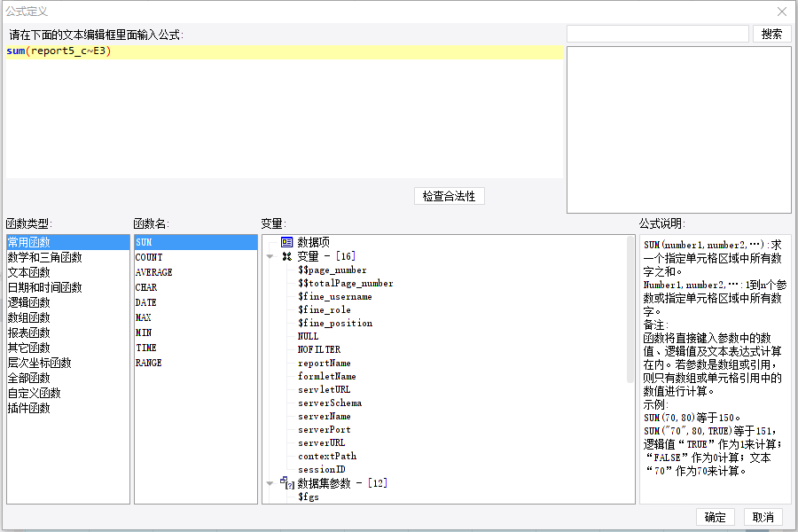Viewport: 798px width, 532px height.
Task: Select DATE in function name list
Action: [x=196, y=302]
